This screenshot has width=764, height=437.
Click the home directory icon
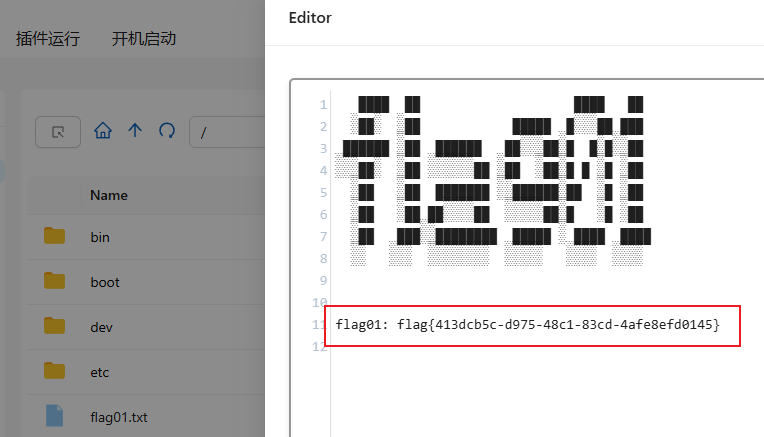(x=102, y=131)
